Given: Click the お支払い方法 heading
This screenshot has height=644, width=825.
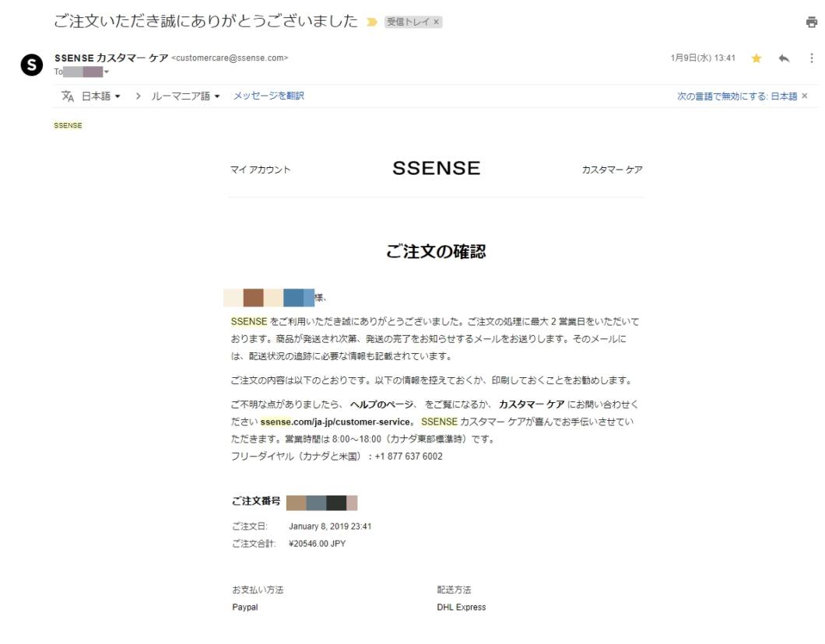Looking at the screenshot, I should click(x=258, y=590).
